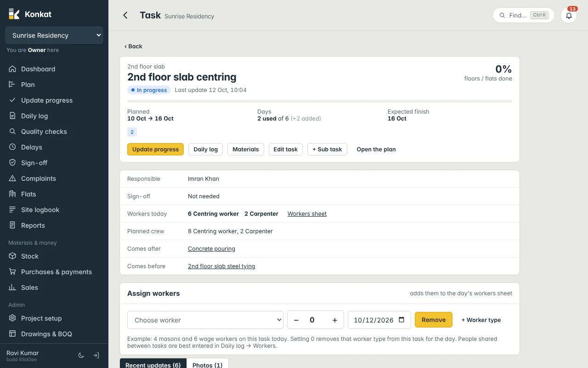Open Purchases & payments
This screenshot has height=368, width=588.
tap(54, 272)
